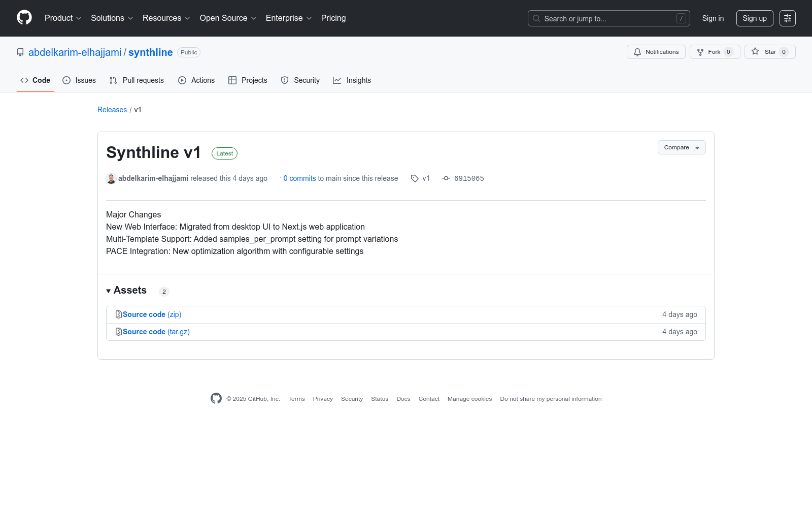Click the zip asset's 4 days ago timestamp

pyautogui.click(x=680, y=314)
